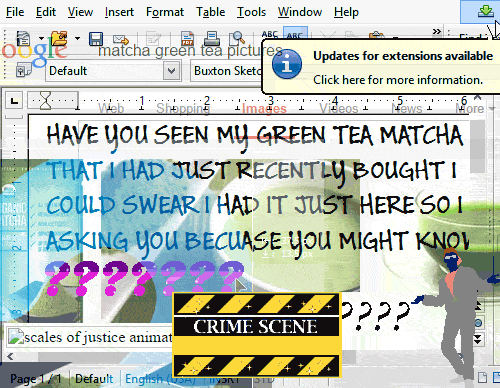500x388 pixels.
Task: Click the Google logo
Action: point(34,51)
